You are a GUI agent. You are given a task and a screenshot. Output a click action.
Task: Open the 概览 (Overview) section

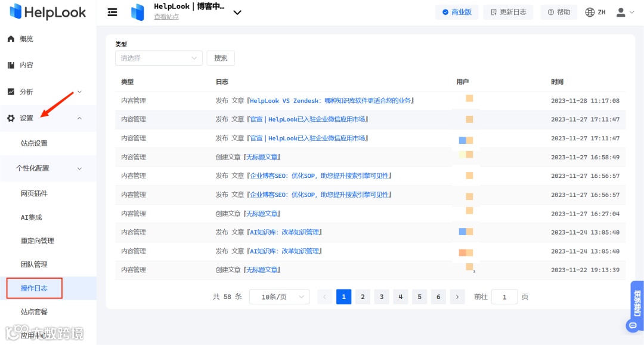(x=26, y=38)
